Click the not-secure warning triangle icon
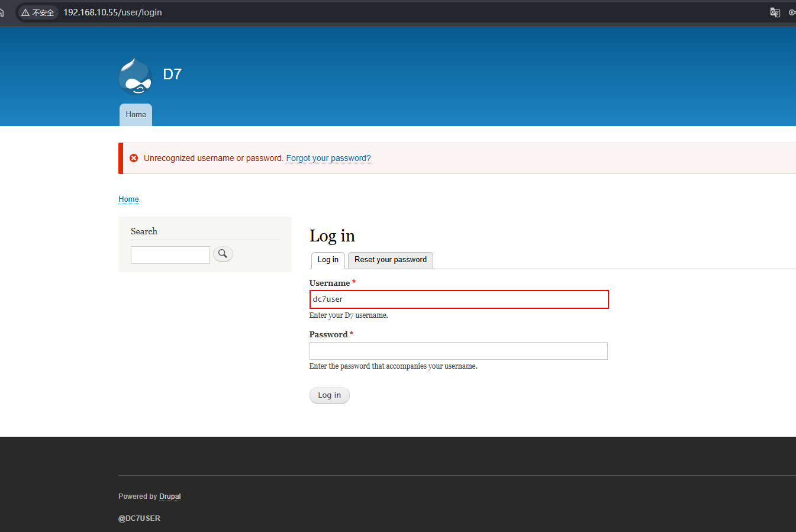 click(x=25, y=12)
